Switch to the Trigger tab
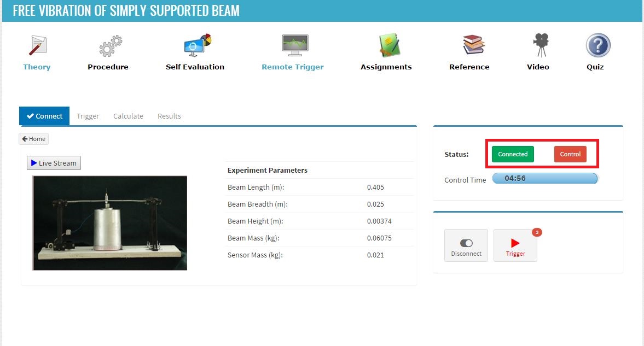Image resolution: width=644 pixels, height=346 pixels. click(x=88, y=116)
